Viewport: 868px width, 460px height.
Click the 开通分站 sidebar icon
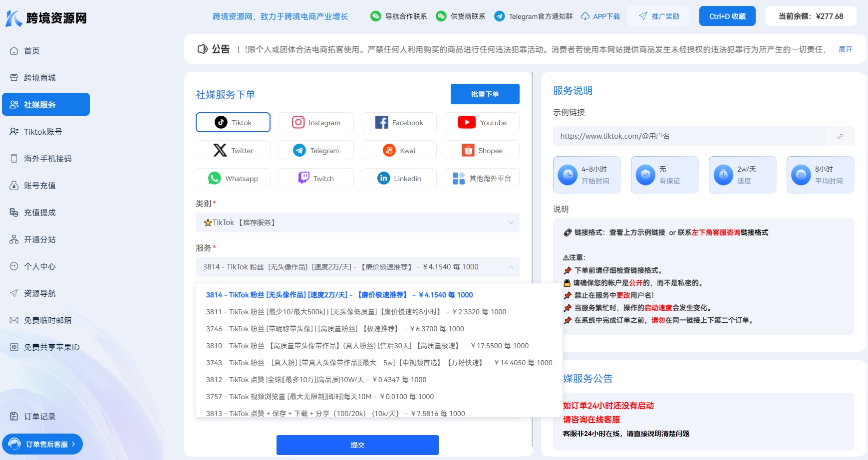tap(14, 239)
